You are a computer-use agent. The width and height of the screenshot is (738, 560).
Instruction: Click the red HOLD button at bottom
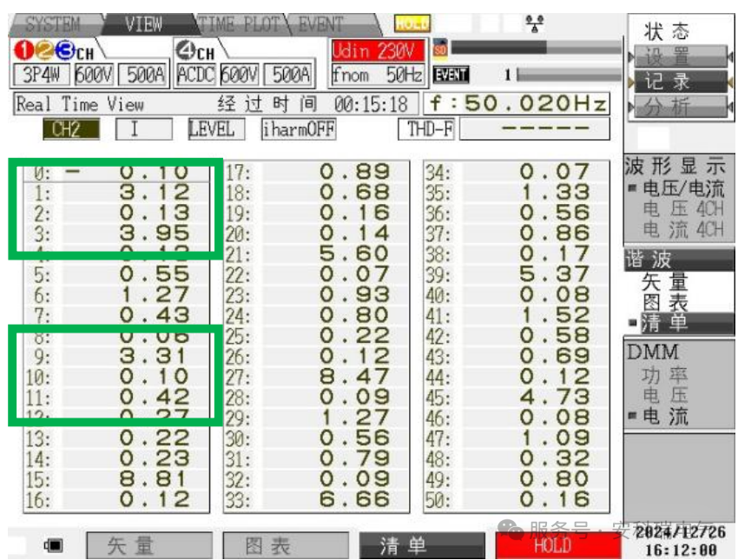[558, 545]
